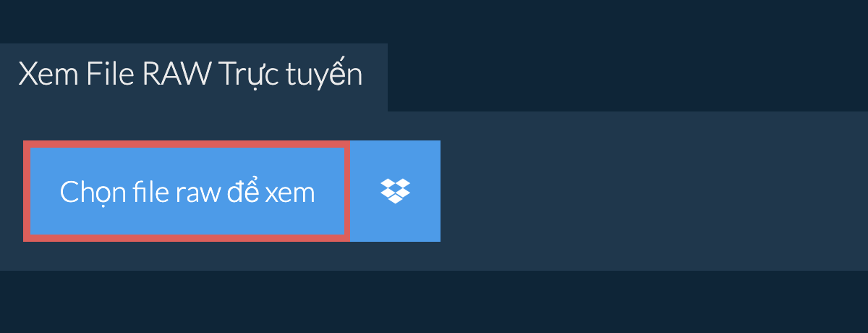Browse for a raw file to view
Image resolution: width=868 pixels, height=333 pixels.
click(187, 191)
